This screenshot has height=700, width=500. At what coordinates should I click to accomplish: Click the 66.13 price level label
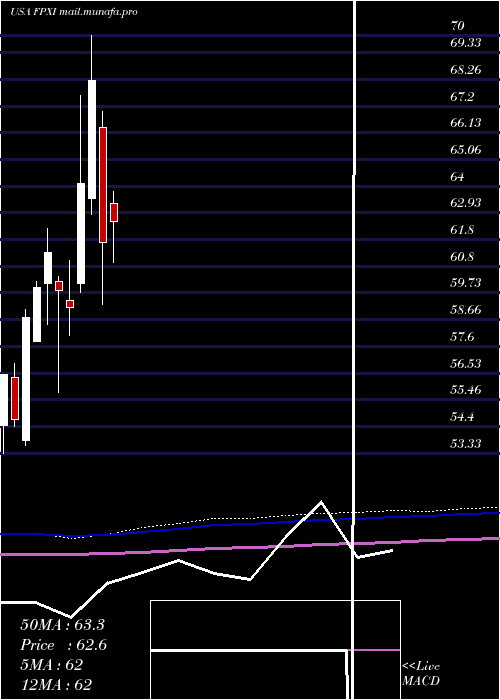tap(466, 123)
